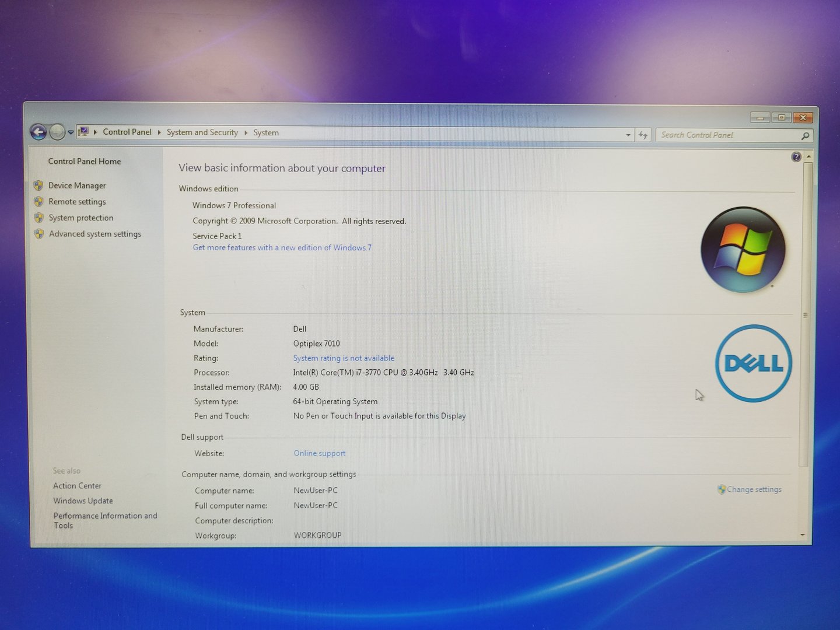The height and width of the screenshot is (630, 840).
Task: Open Windows Update
Action: [x=83, y=501]
